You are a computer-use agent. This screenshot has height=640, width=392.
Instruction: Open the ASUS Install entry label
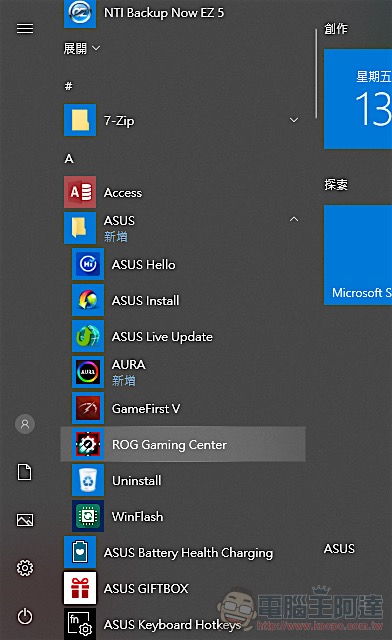[146, 301]
